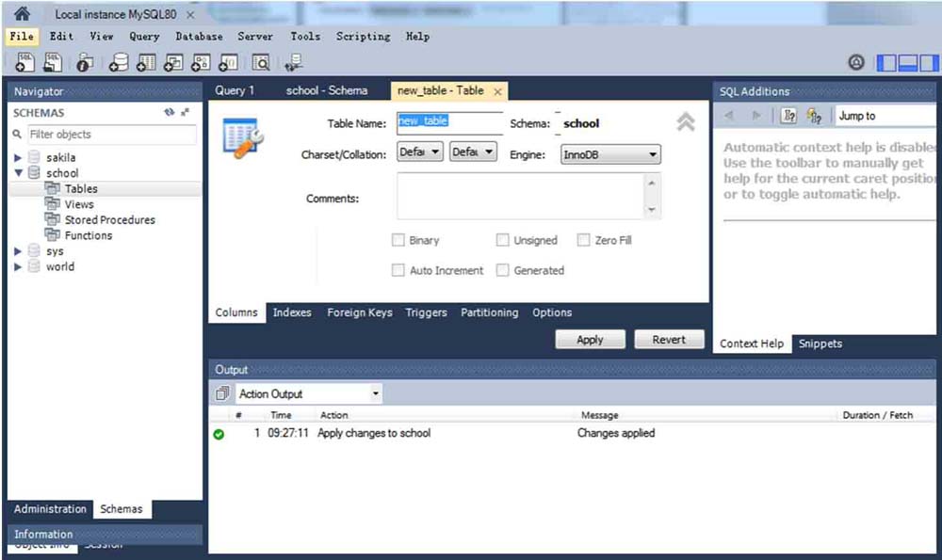Create a new table toolbar icon
942x560 pixels.
point(146,62)
